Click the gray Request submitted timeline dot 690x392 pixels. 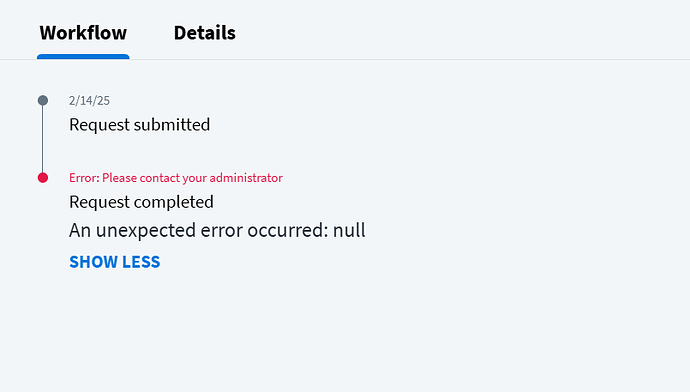[x=43, y=100]
